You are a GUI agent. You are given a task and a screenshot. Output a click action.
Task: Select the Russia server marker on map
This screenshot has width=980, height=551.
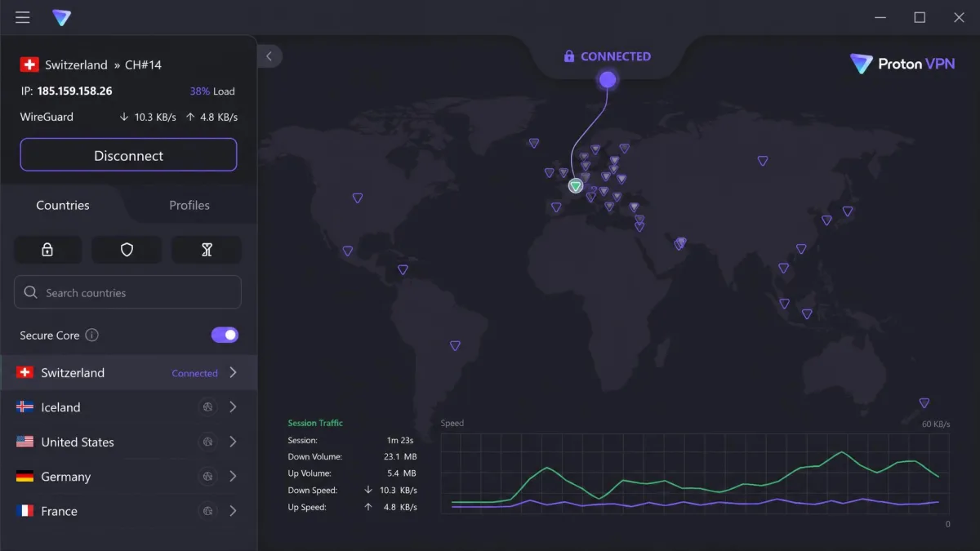(763, 161)
